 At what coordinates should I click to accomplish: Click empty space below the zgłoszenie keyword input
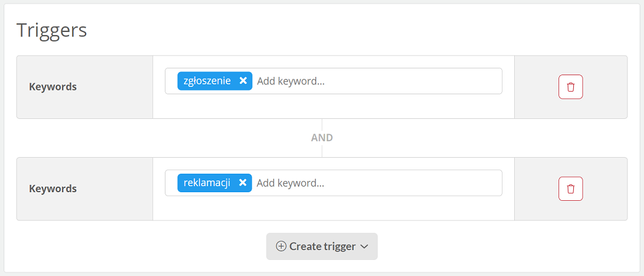[x=333, y=106]
